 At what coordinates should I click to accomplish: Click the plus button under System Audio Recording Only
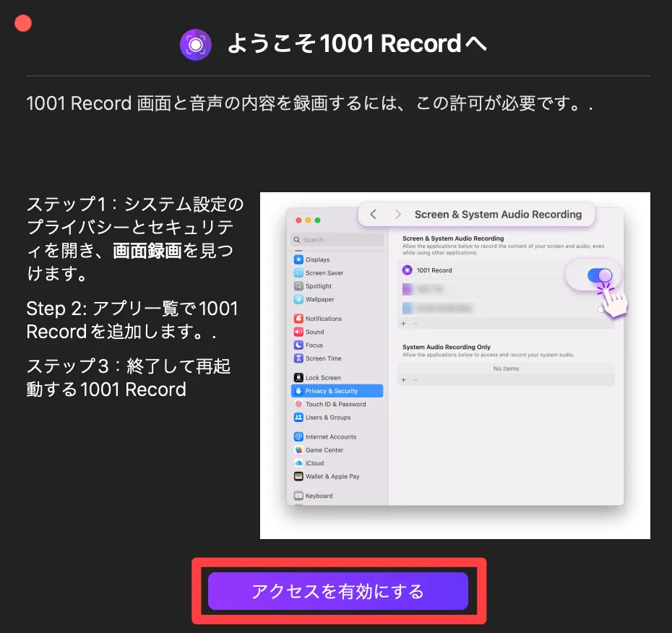(x=403, y=379)
